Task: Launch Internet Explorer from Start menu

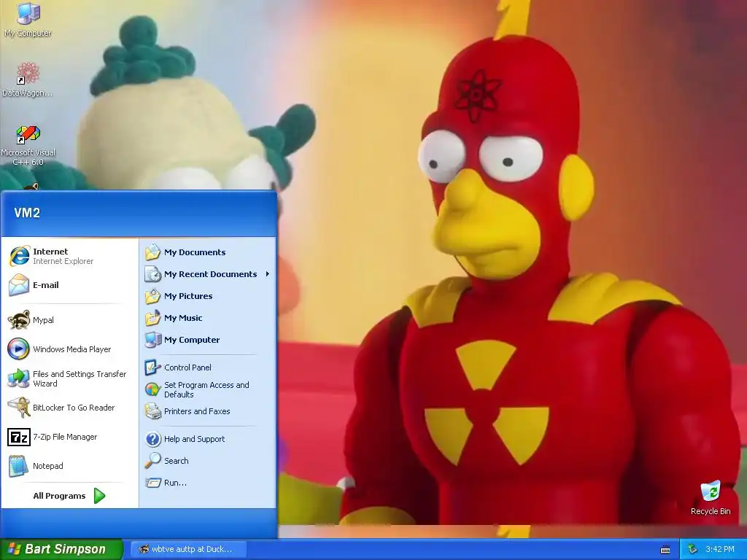Action: pyautogui.click(x=69, y=256)
